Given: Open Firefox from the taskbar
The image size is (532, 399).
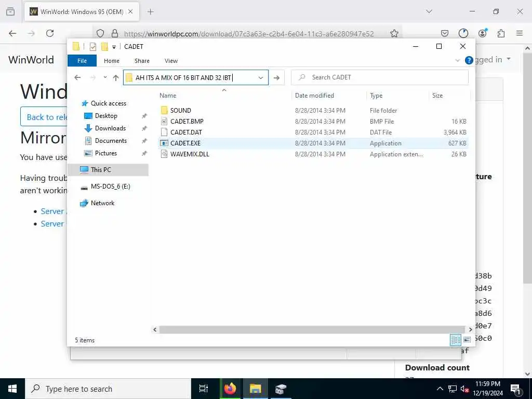Looking at the screenshot, I should 230,389.
